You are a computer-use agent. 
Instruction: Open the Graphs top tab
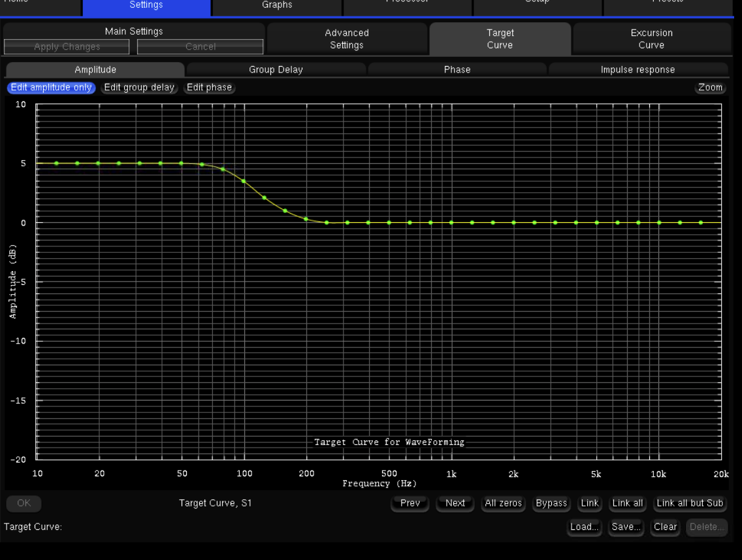pos(277,5)
